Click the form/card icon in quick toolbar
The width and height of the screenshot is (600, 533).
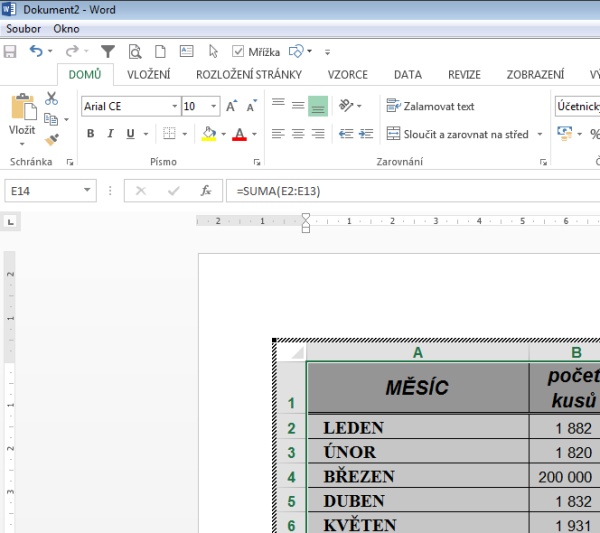tap(186, 51)
